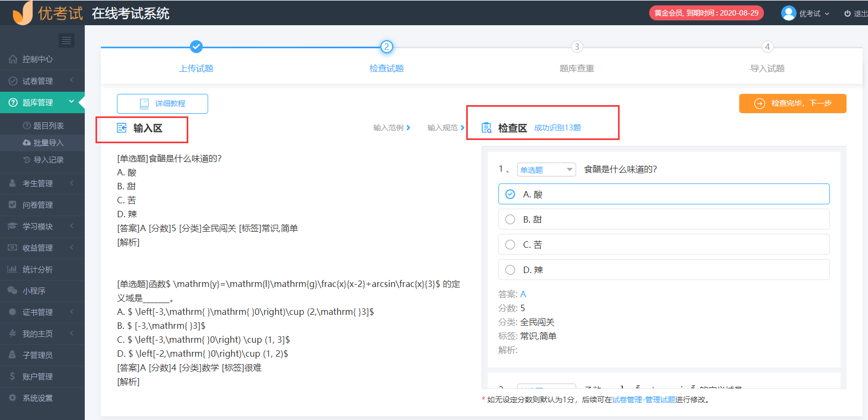Expand the 我的主页 submenu chevron

71,333
